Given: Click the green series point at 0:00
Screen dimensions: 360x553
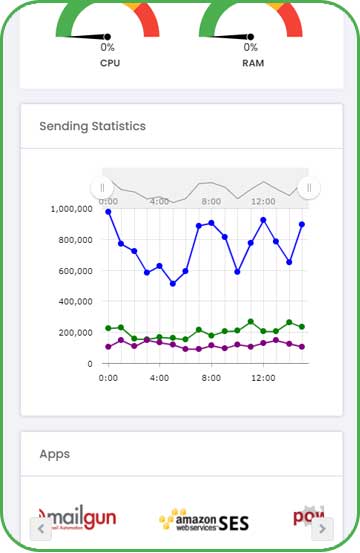Looking at the screenshot, I should (108, 328).
